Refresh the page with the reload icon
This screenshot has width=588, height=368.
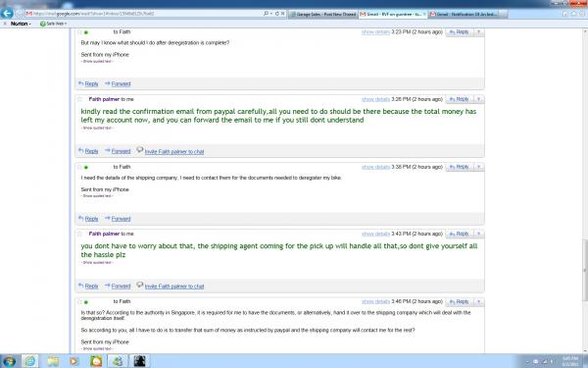pyautogui.click(x=276, y=14)
